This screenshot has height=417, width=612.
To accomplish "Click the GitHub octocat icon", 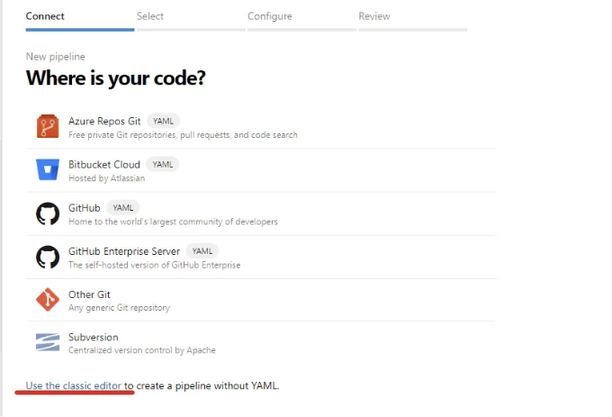I will pos(48,214).
